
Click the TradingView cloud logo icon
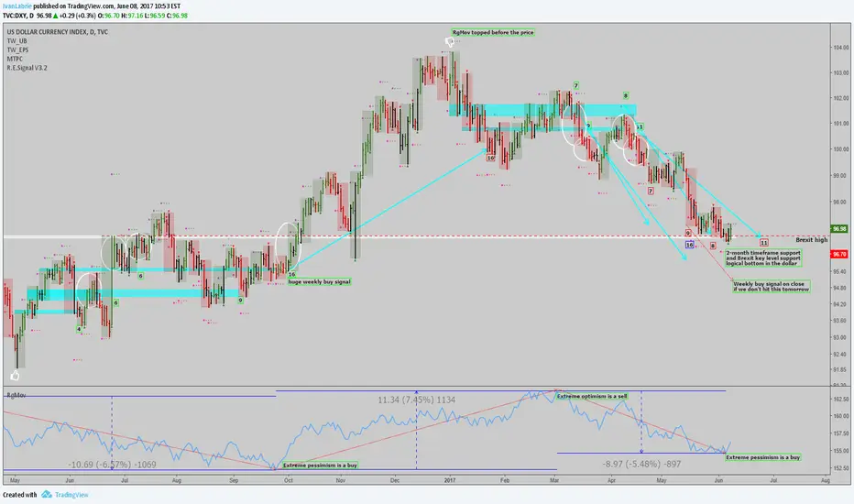pos(47,495)
